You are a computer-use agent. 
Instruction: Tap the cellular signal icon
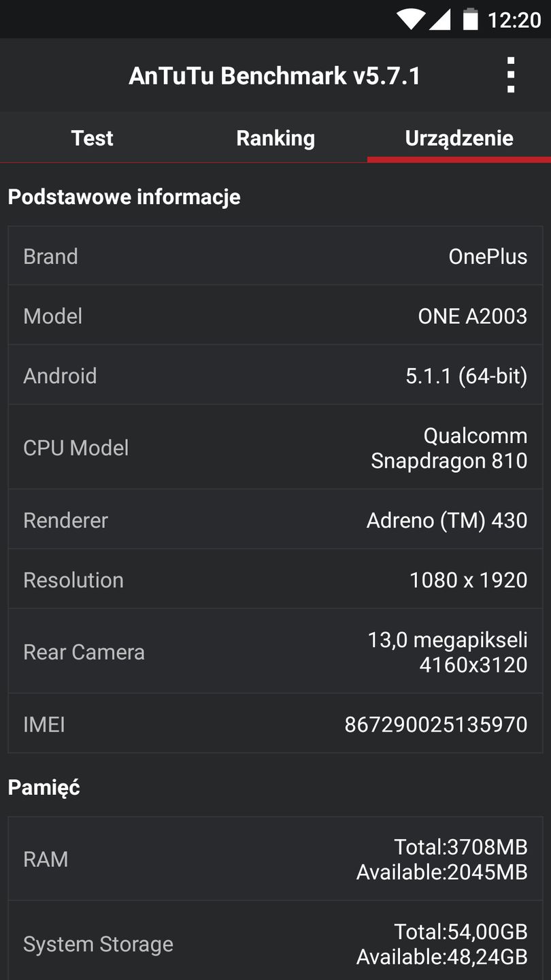439,19
